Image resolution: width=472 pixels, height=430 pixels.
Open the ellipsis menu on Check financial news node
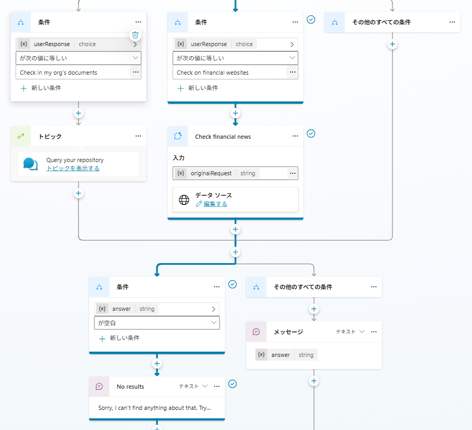(x=295, y=136)
